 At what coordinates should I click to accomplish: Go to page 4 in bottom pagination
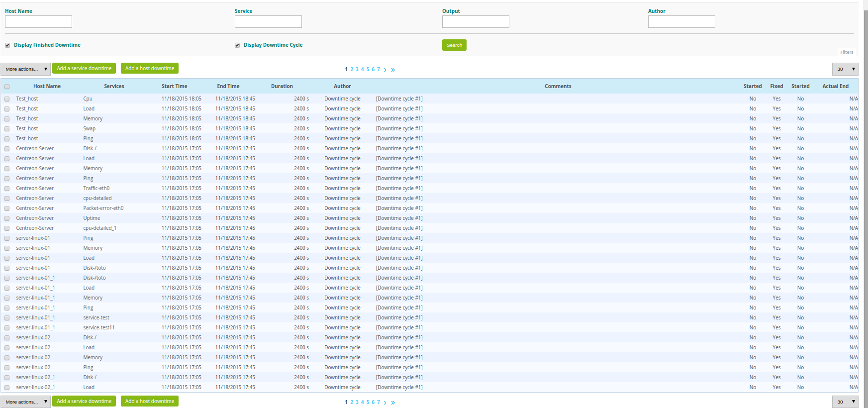click(x=363, y=403)
